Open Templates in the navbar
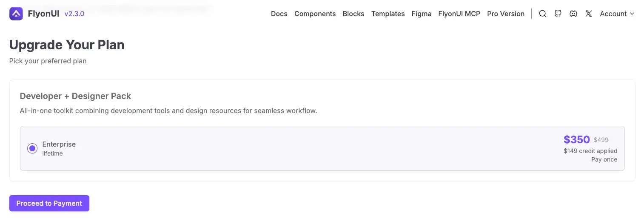The height and width of the screenshot is (224, 644). click(388, 14)
